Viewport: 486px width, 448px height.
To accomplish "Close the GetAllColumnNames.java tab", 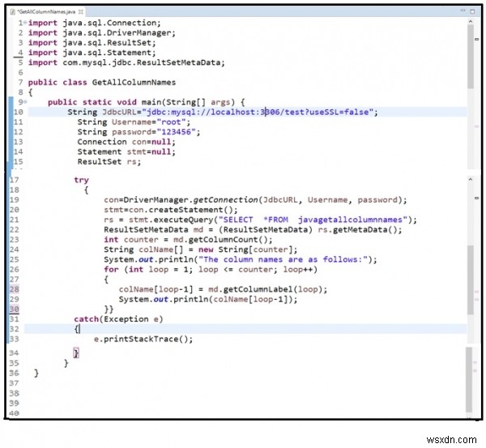I will [x=80, y=12].
